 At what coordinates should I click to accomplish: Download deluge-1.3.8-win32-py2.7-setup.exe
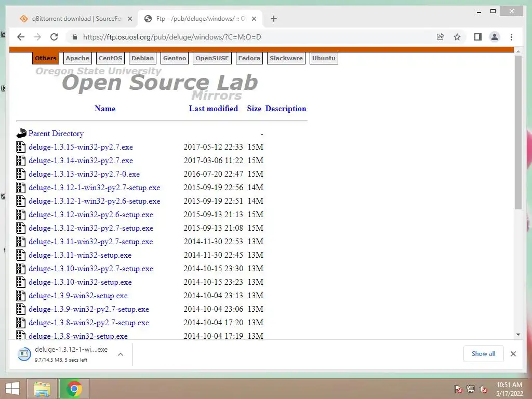point(89,323)
